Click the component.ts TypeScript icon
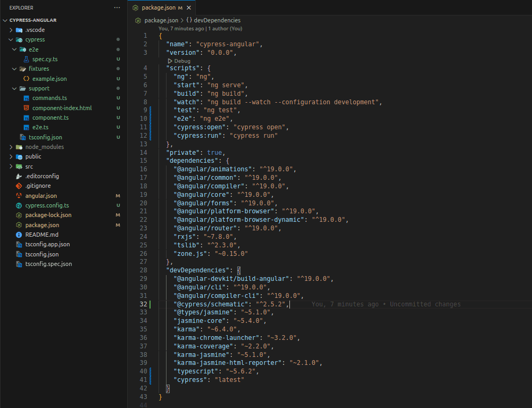 (26, 118)
